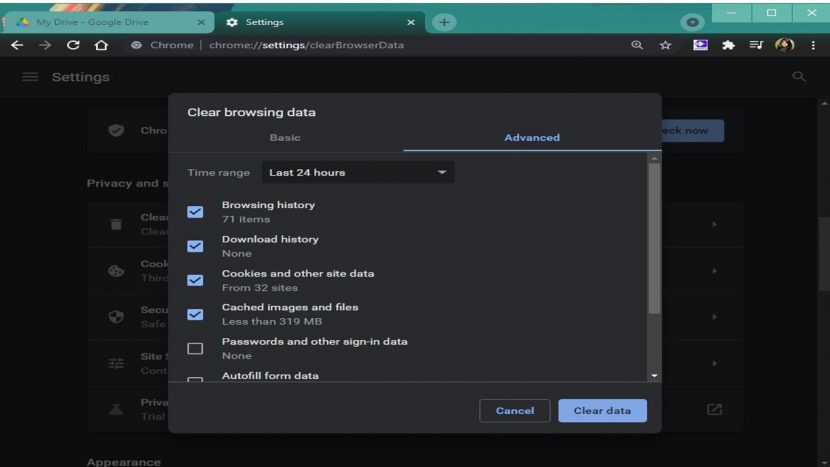
Task: Close the My Drive - Google Drive tab
Action: [201, 22]
